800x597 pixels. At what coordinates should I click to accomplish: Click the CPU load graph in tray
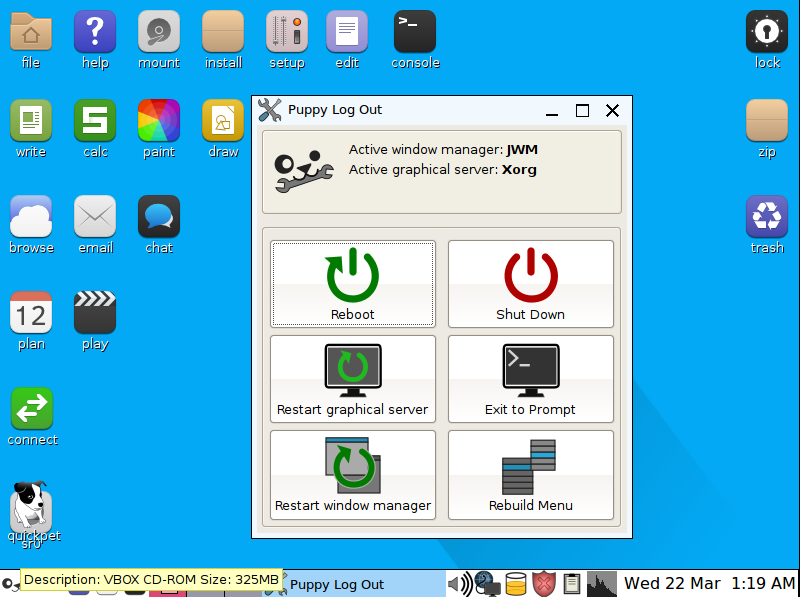click(602, 584)
